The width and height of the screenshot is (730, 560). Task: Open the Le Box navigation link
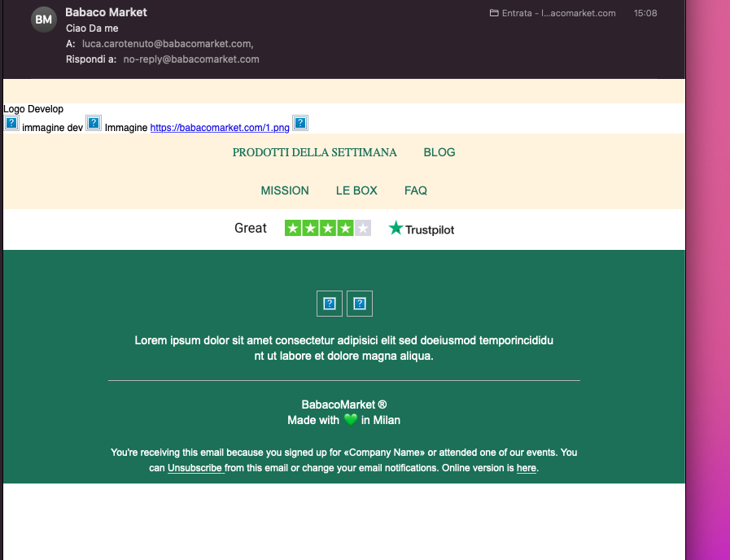coord(356,190)
